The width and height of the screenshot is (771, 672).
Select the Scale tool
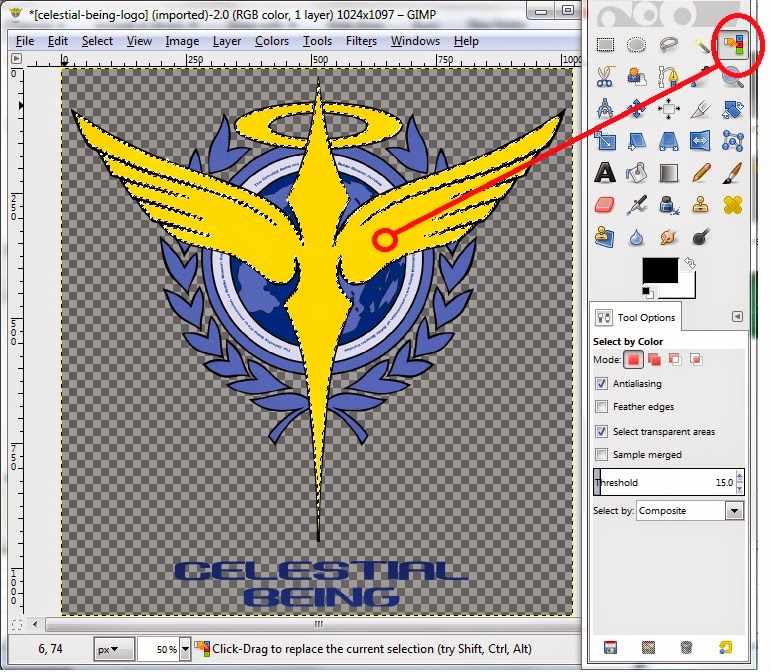point(605,141)
